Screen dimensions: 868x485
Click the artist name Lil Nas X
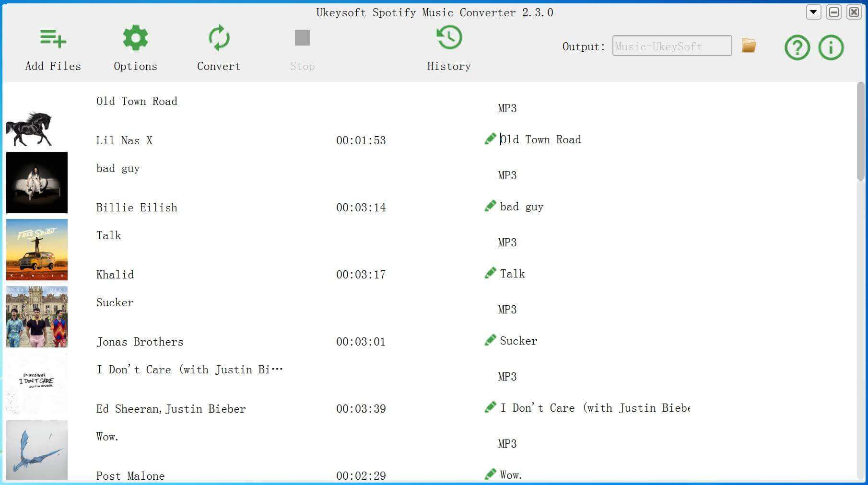click(124, 140)
